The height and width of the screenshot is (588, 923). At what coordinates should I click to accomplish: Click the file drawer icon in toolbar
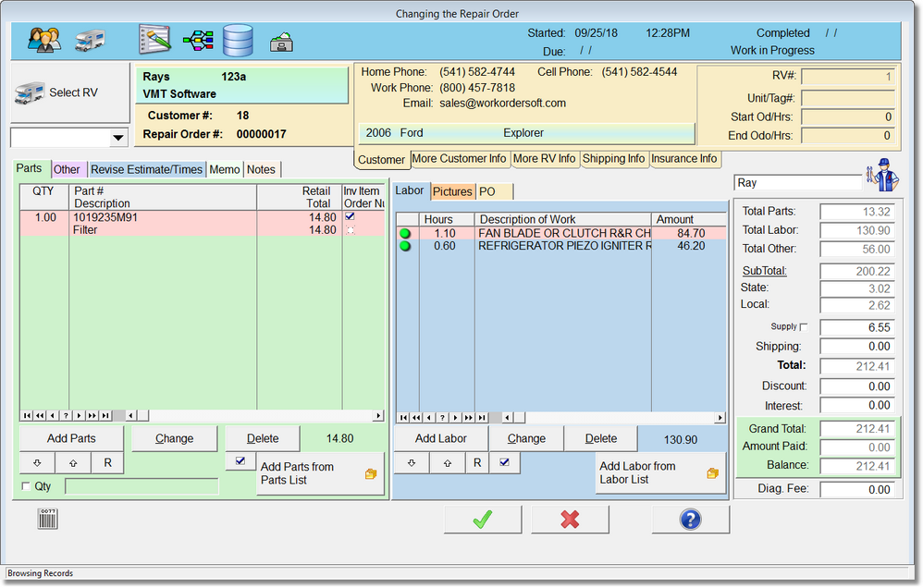pos(281,43)
